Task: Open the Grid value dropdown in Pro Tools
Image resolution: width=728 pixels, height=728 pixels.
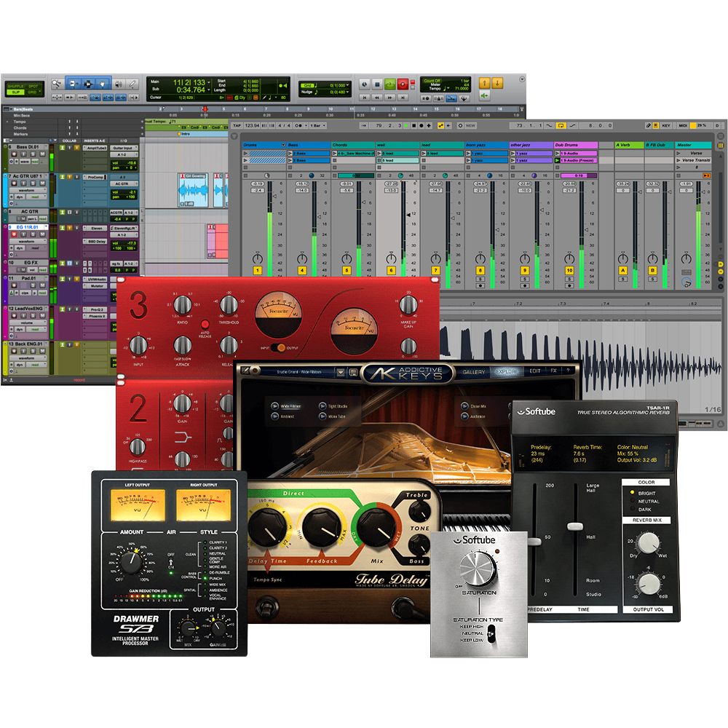Action: tap(348, 85)
